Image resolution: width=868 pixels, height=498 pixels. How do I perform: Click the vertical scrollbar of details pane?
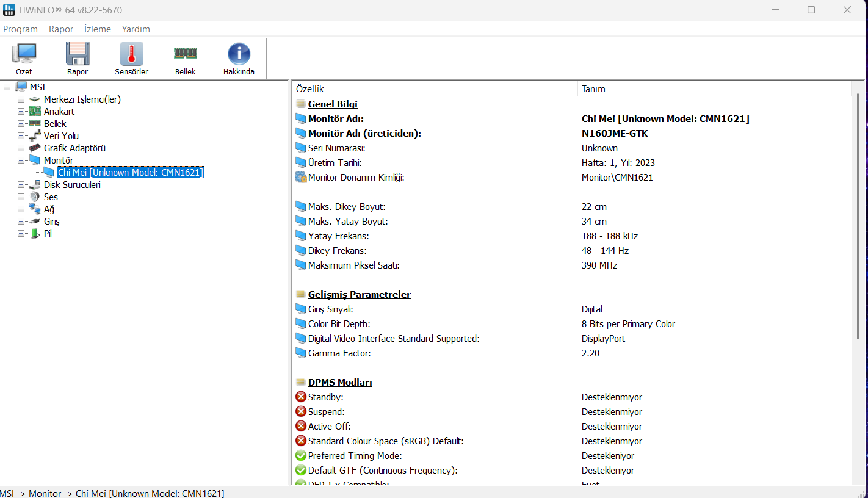click(858, 217)
